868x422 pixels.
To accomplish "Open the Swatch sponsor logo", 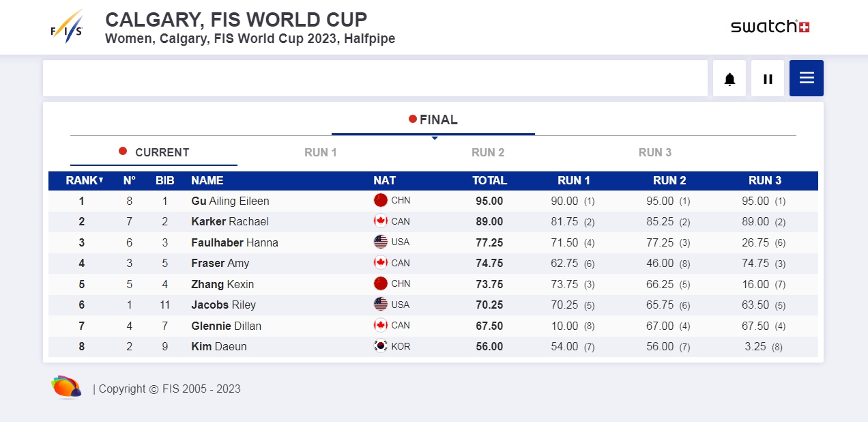I will [x=770, y=27].
